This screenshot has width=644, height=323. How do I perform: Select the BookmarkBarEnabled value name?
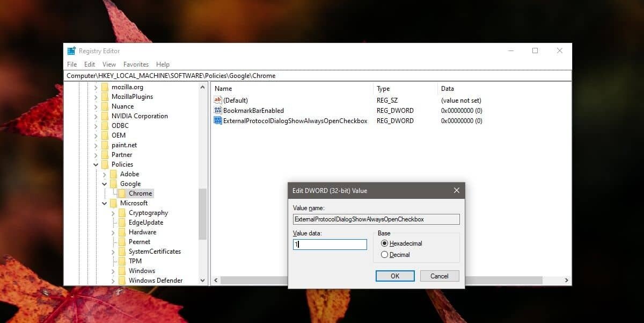tap(253, 110)
